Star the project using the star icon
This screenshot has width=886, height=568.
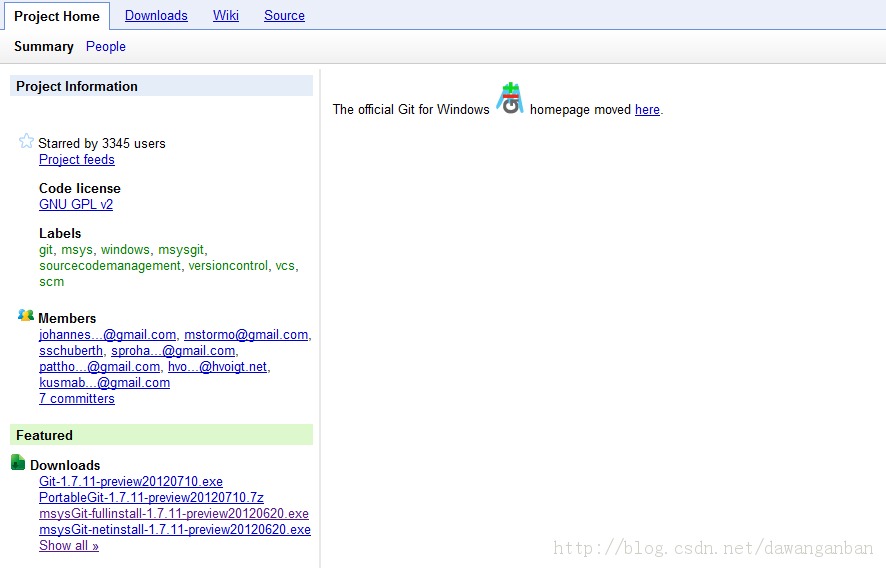point(26,141)
